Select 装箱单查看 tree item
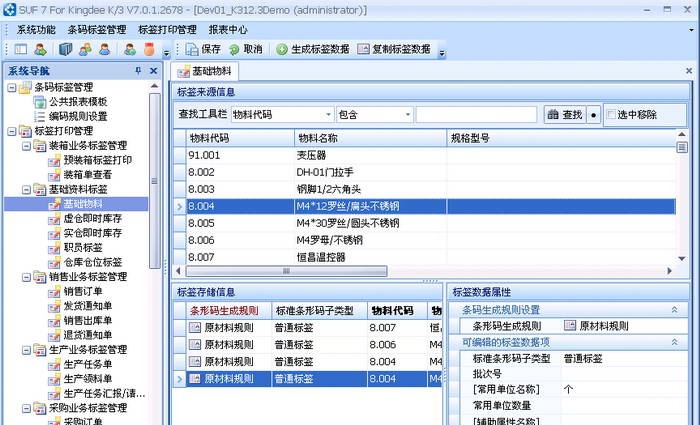Image resolution: width=700 pixels, height=425 pixels. pyautogui.click(x=88, y=175)
